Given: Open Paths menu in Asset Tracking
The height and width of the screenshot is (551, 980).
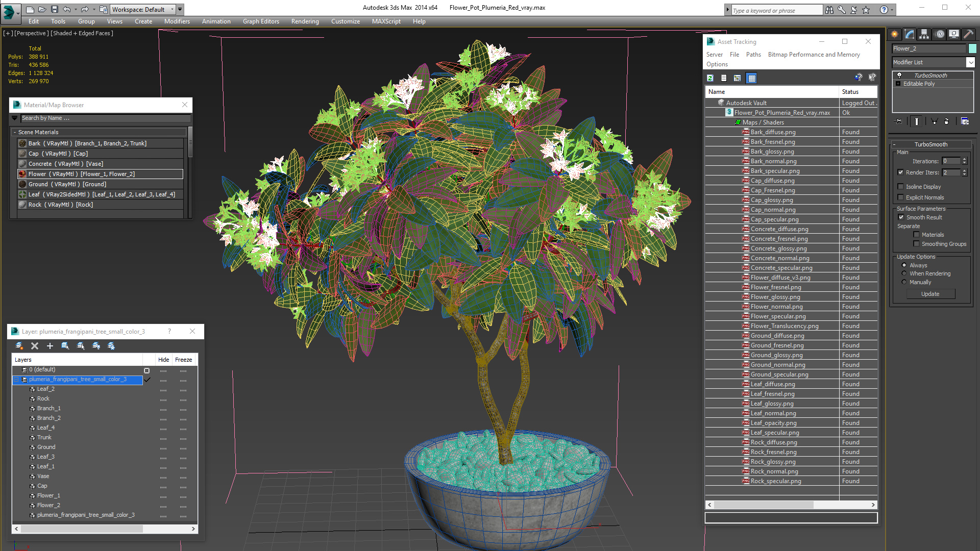Looking at the screenshot, I should [753, 55].
